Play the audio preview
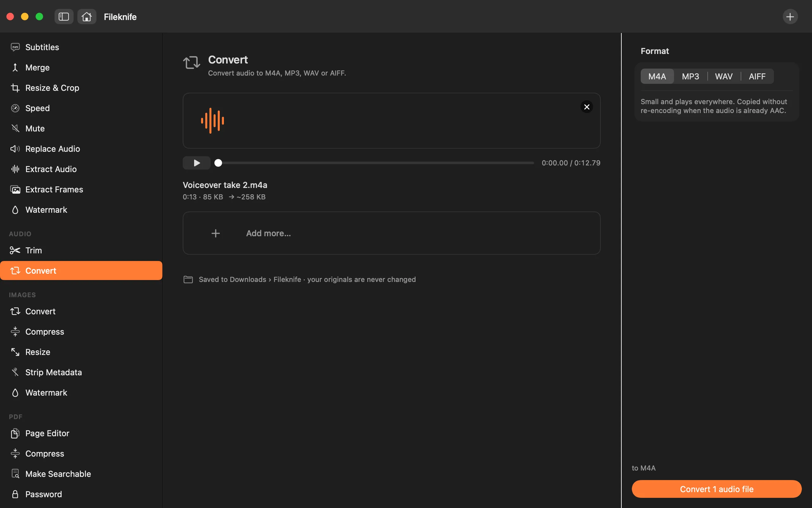The width and height of the screenshot is (812, 508). [197, 163]
